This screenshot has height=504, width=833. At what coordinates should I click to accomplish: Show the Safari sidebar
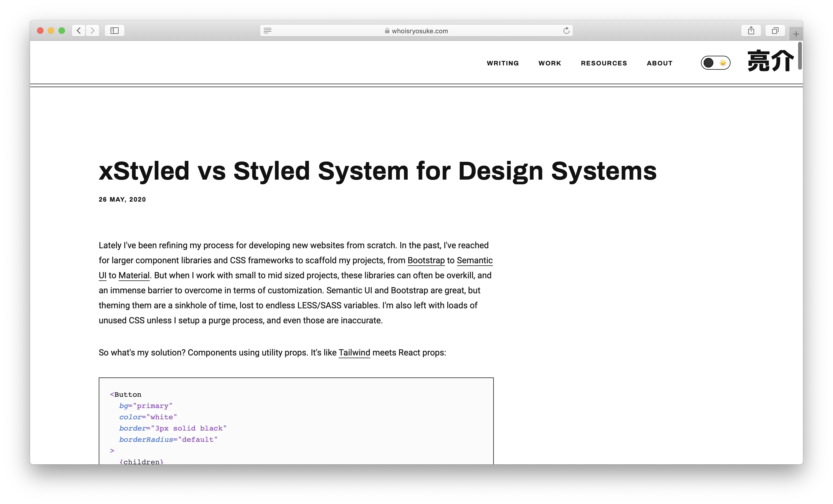tap(115, 31)
